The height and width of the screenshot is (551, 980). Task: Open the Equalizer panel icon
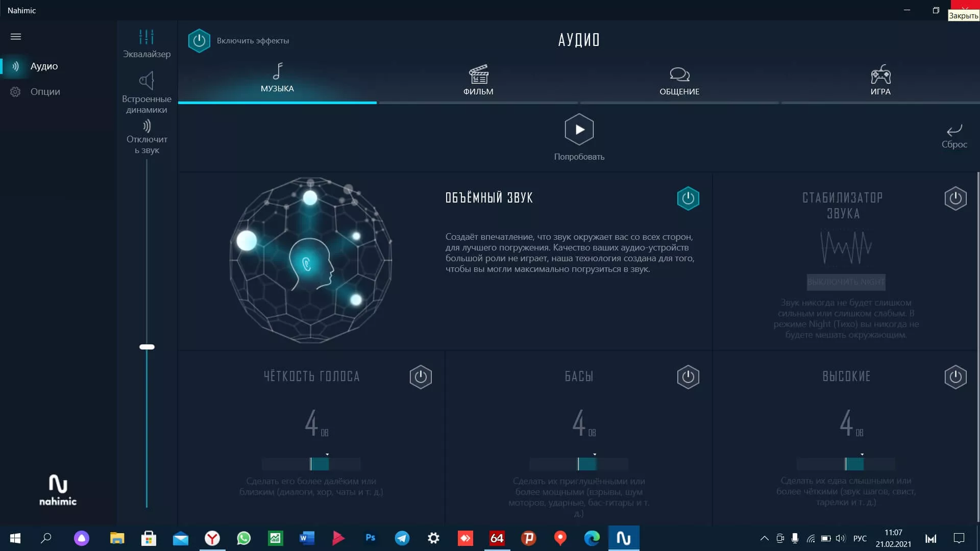pos(146,37)
